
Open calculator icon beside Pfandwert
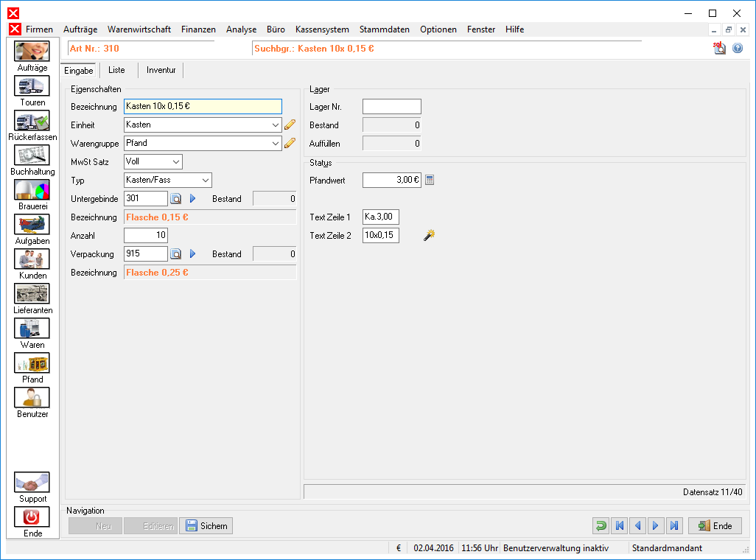430,180
